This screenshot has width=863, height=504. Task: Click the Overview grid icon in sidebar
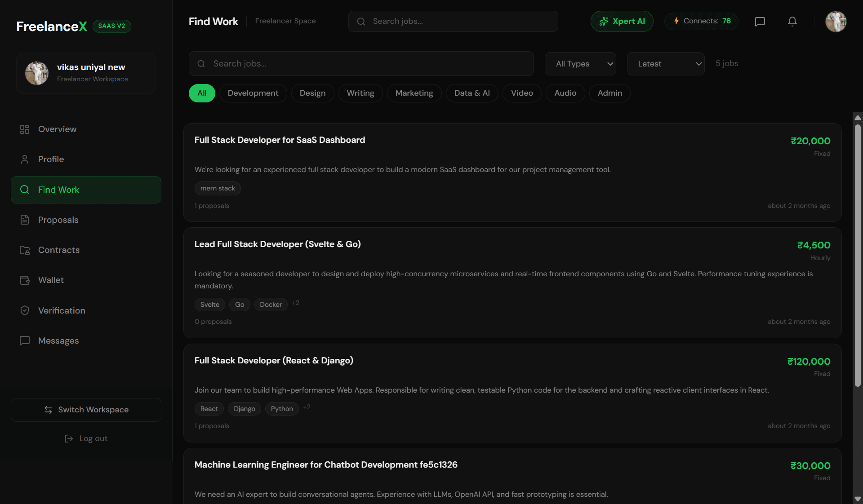pos(25,129)
